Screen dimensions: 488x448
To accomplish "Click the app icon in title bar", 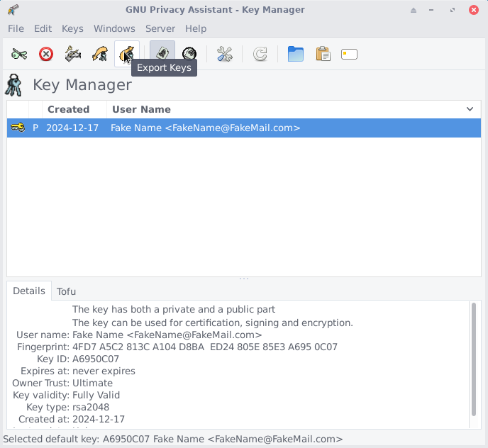I will click(x=13, y=10).
